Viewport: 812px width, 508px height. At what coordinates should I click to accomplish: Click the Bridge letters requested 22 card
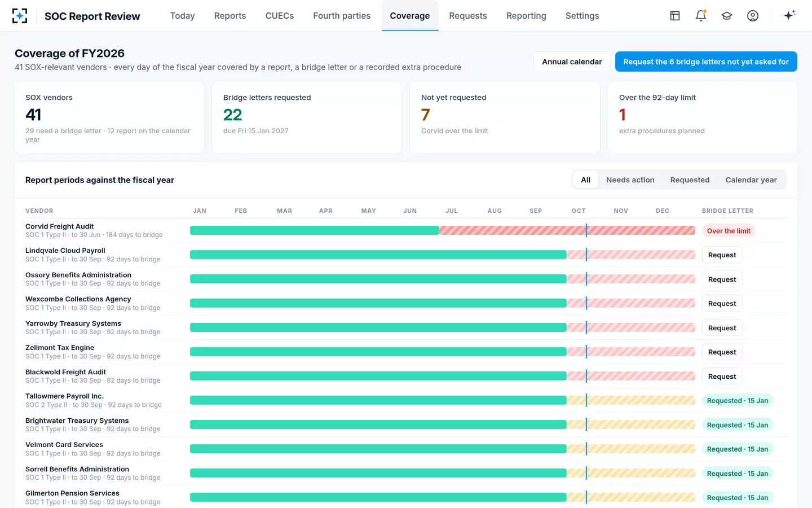click(307, 117)
